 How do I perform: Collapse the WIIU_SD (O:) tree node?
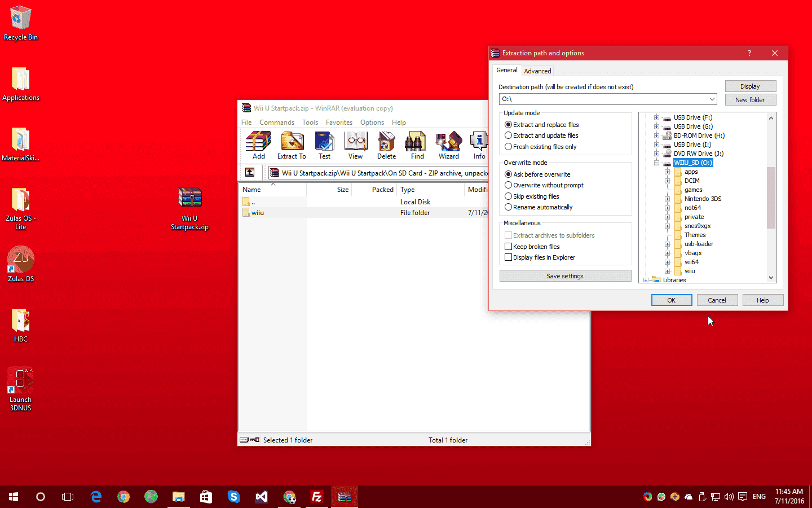(x=656, y=163)
